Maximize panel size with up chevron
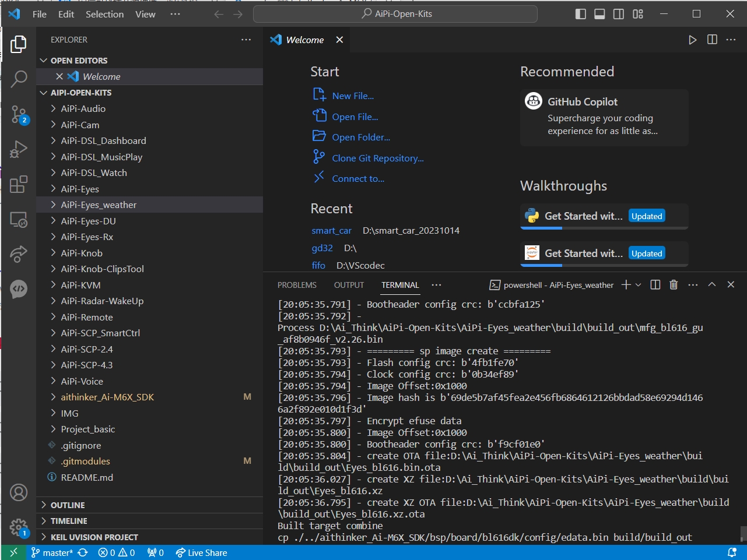Viewport: 747px width, 560px height. pyautogui.click(x=712, y=284)
